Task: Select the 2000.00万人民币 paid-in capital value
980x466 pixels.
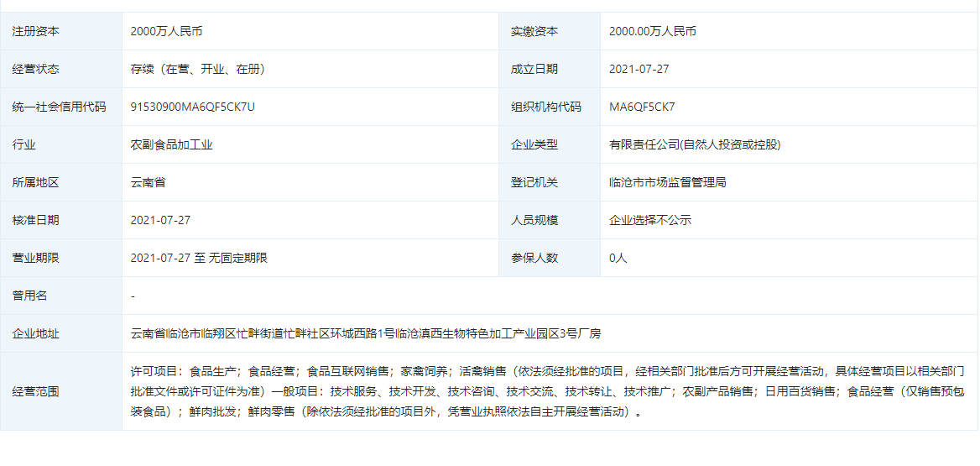Action: click(653, 31)
